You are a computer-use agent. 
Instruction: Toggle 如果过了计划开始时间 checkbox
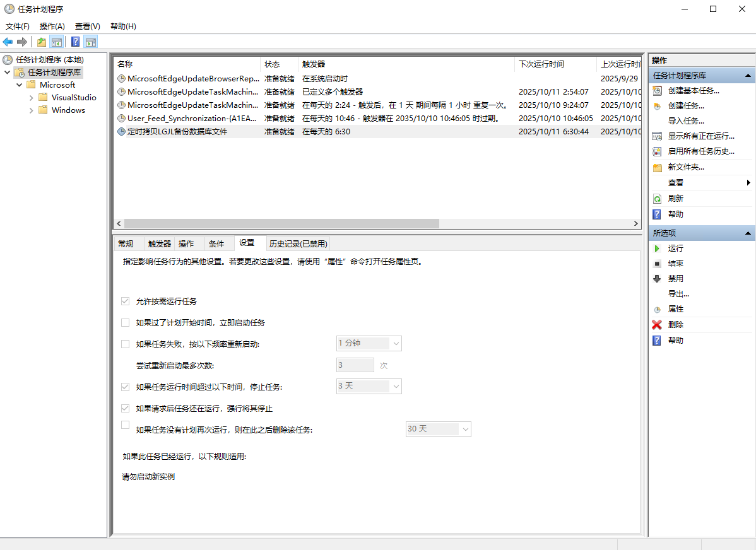126,322
